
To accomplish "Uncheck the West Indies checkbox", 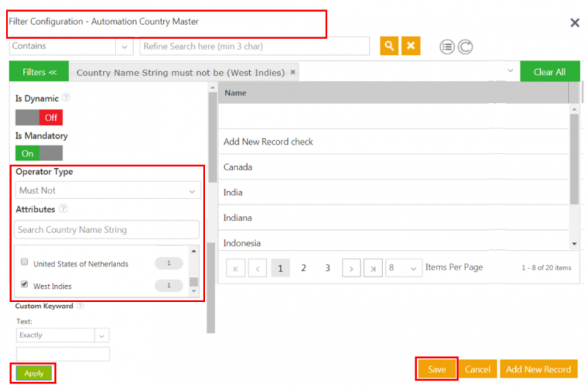I will pyautogui.click(x=24, y=285).
